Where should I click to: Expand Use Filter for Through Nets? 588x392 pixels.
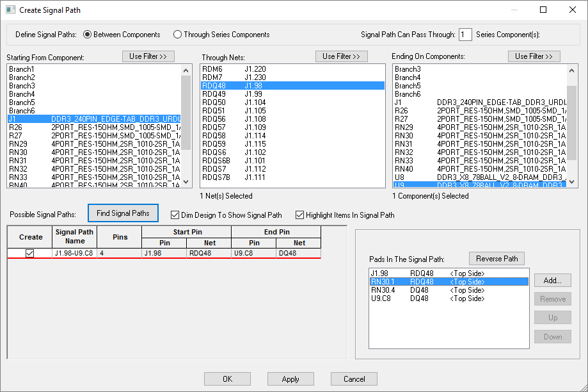click(x=341, y=56)
